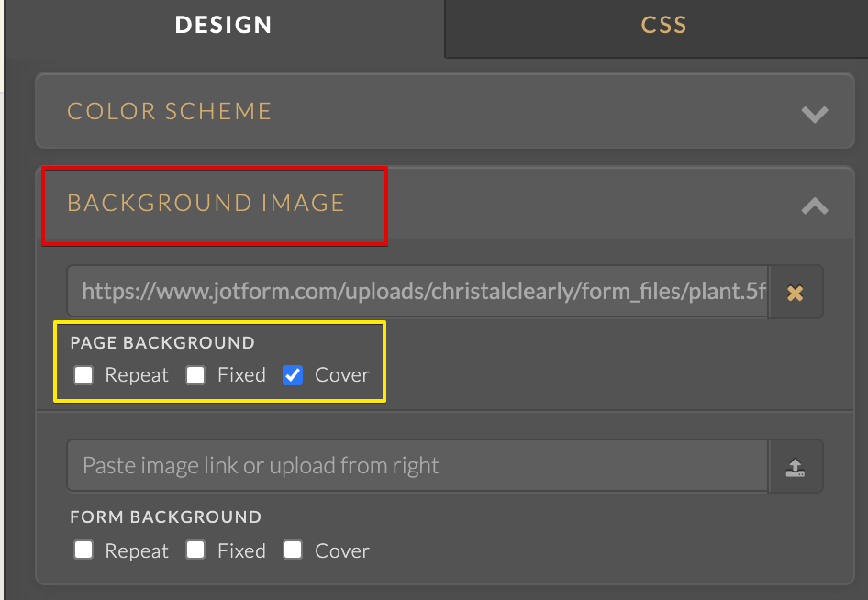
Task: Uncheck Cover for Page Background
Action: click(x=293, y=374)
